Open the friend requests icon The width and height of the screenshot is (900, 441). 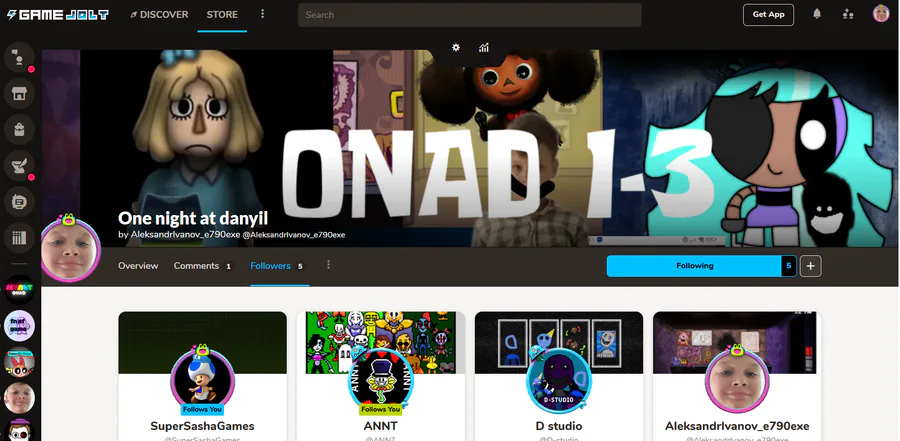[x=848, y=14]
